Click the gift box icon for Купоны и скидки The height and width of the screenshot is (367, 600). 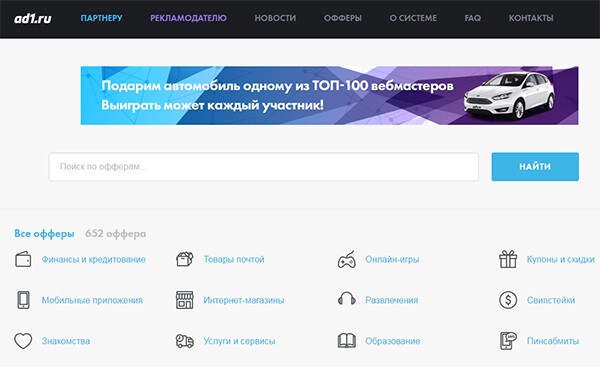(x=508, y=259)
